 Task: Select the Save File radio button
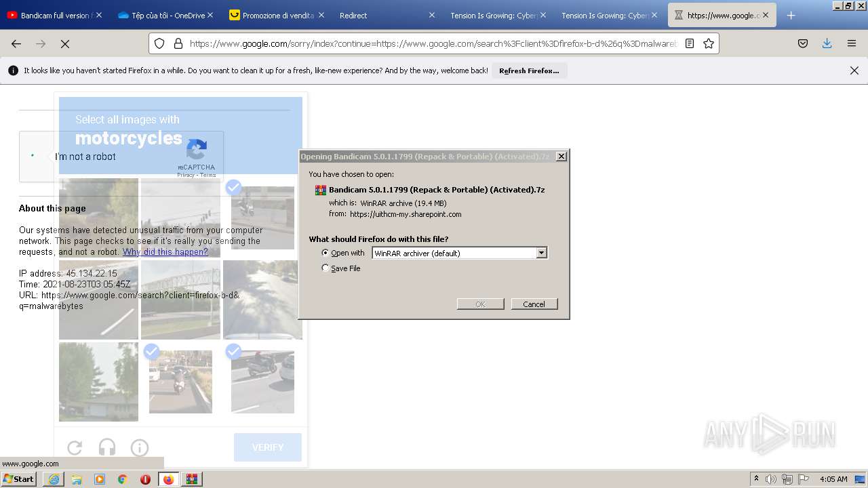click(x=325, y=268)
